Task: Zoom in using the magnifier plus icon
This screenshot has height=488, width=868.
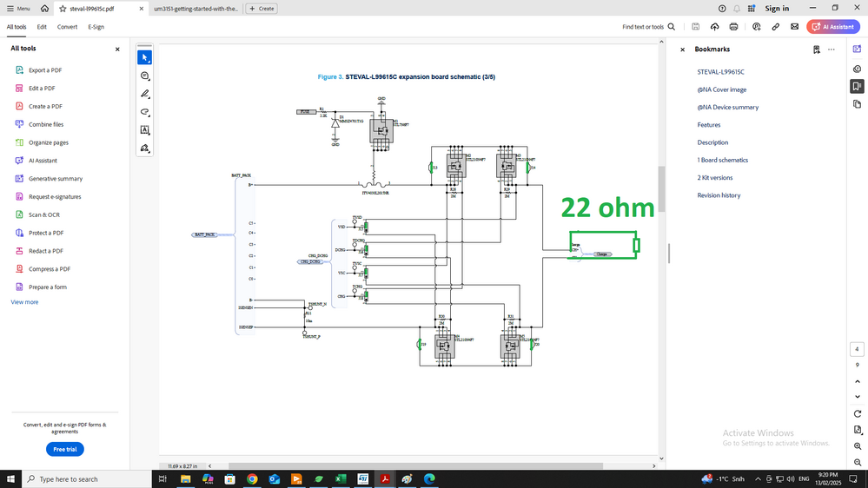Action: click(x=858, y=446)
